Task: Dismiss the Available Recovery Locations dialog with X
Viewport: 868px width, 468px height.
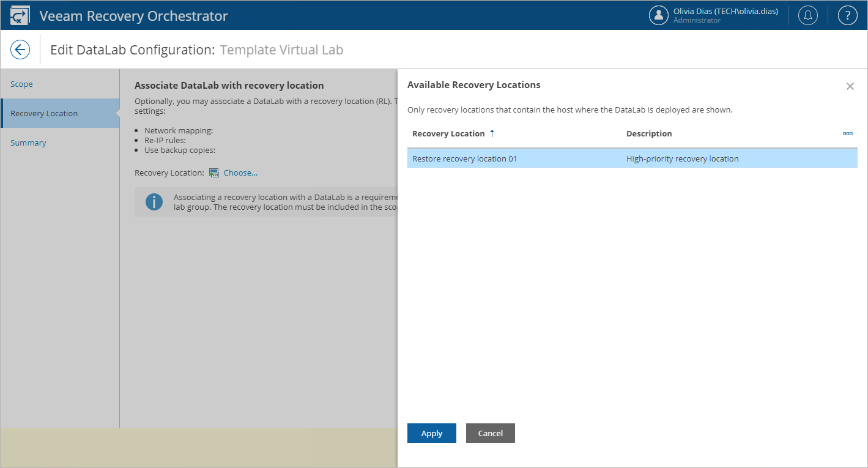Action: pyautogui.click(x=850, y=86)
